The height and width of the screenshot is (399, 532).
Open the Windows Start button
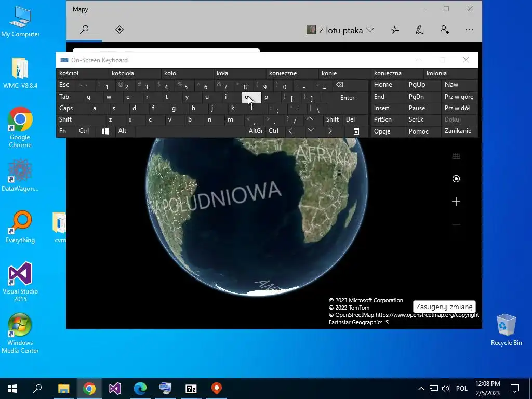[x=12, y=389]
